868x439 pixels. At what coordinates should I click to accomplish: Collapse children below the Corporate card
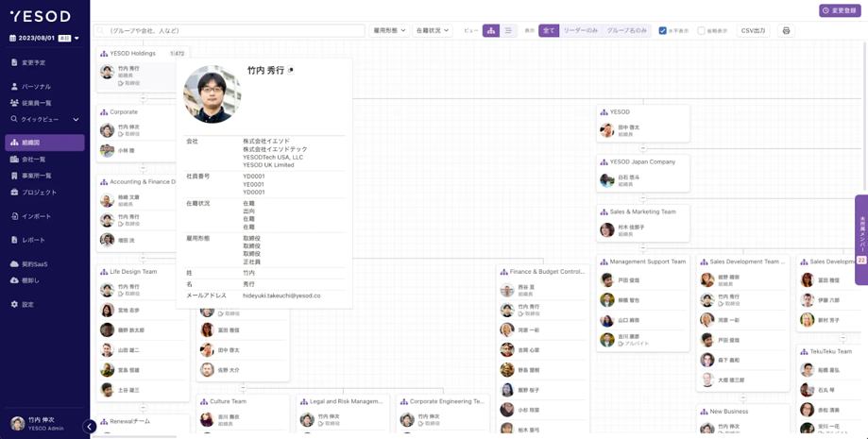[143, 168]
